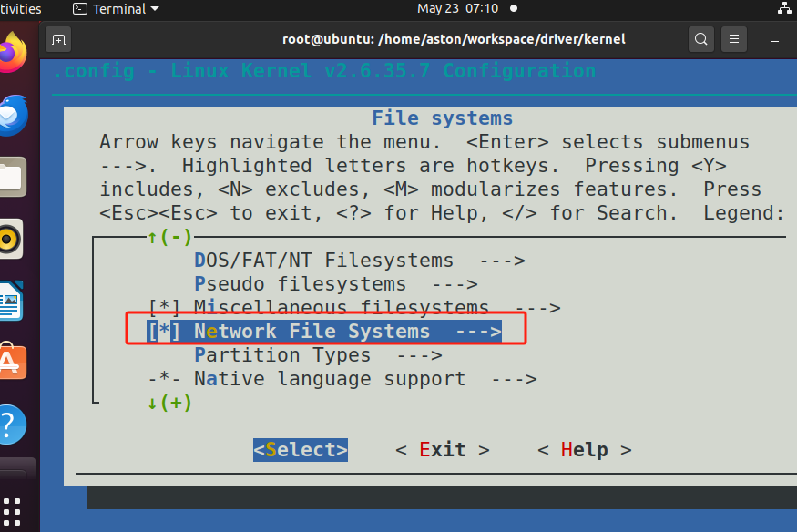Launch Thunderbird mail from the dock
The image size is (797, 532).
coord(12,116)
